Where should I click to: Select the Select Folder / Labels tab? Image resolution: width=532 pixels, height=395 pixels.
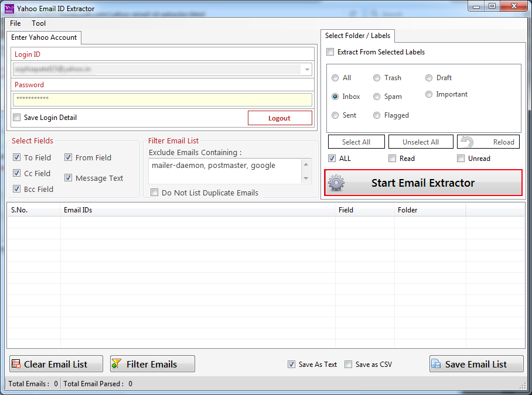pos(357,36)
